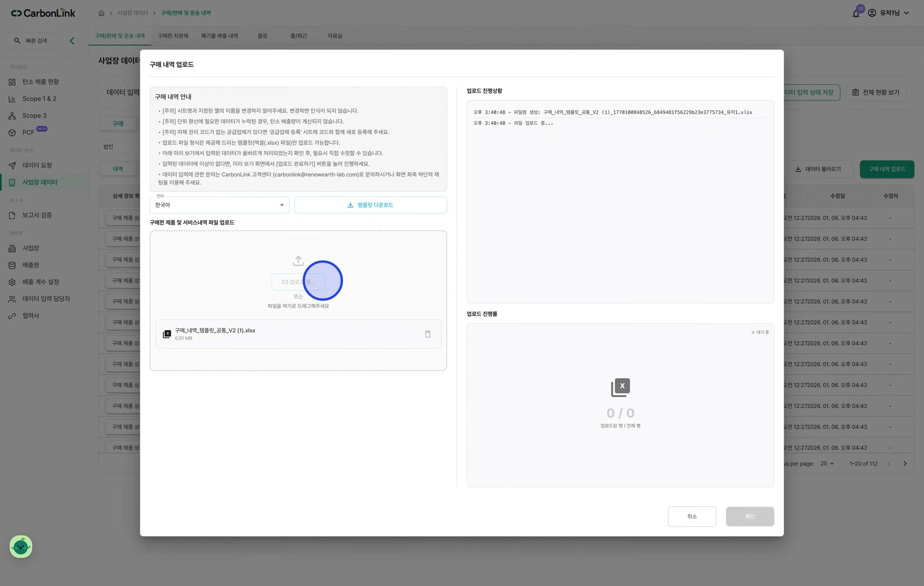The width and height of the screenshot is (924, 586).
Task: Open the 유저1님 user menu
Action: click(x=889, y=13)
